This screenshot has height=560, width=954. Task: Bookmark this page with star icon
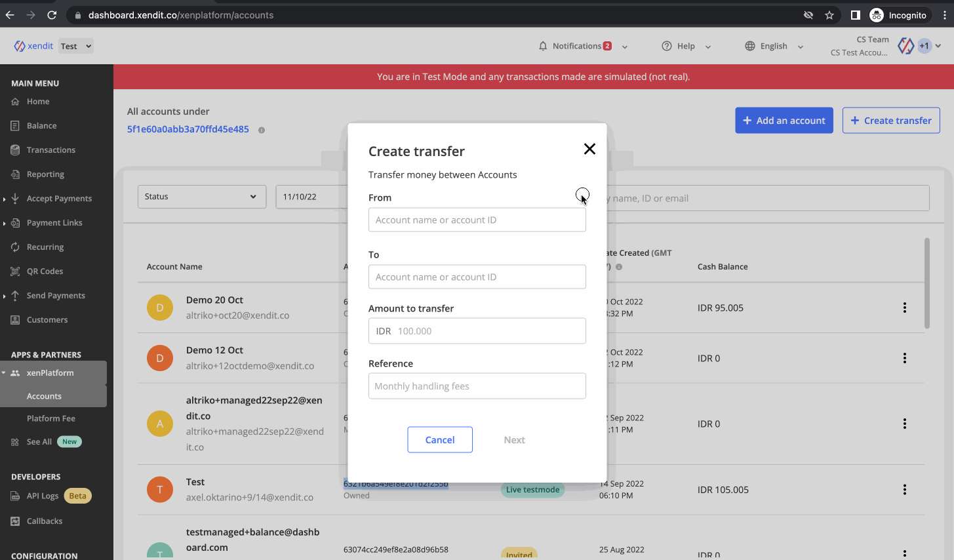(x=829, y=15)
